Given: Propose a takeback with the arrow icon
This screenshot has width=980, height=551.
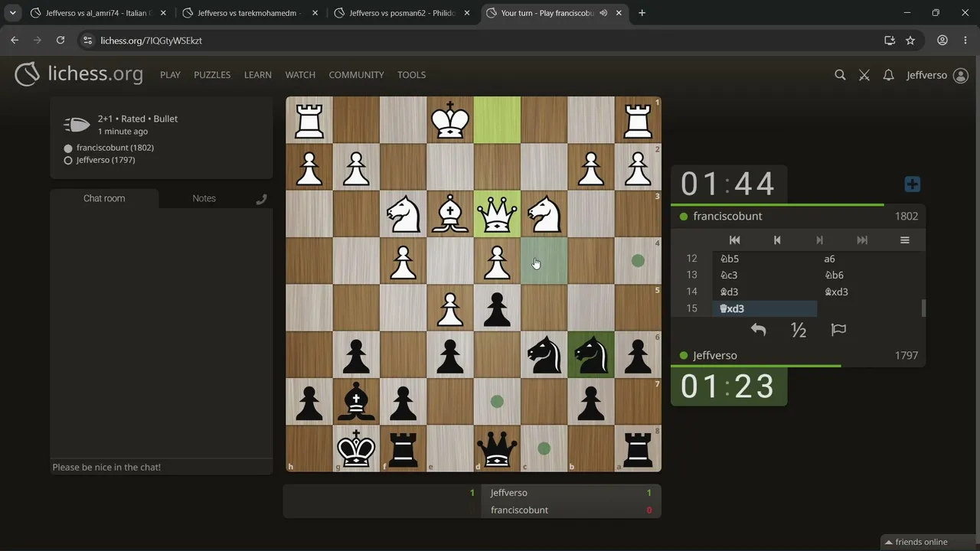Looking at the screenshot, I should [x=758, y=330].
